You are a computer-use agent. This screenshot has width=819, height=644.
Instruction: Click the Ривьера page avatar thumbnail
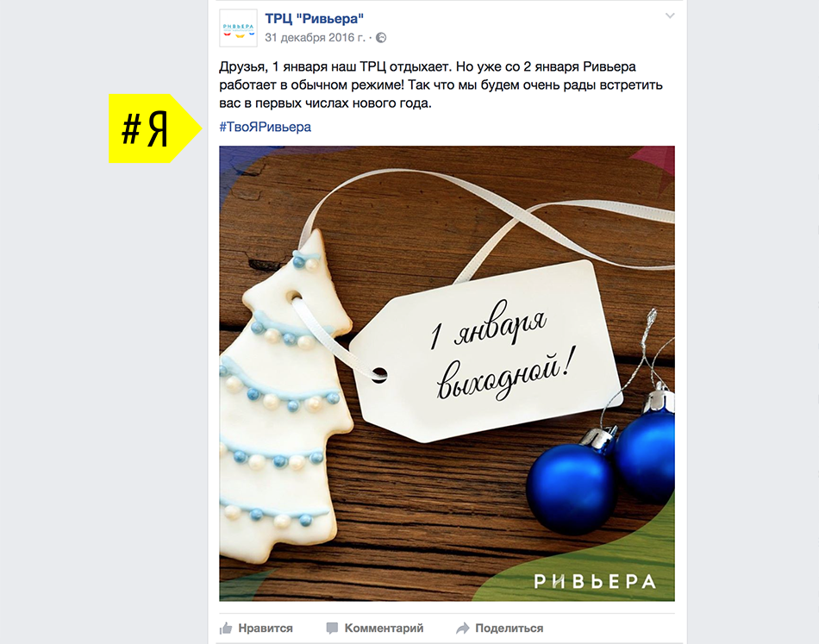click(238, 28)
